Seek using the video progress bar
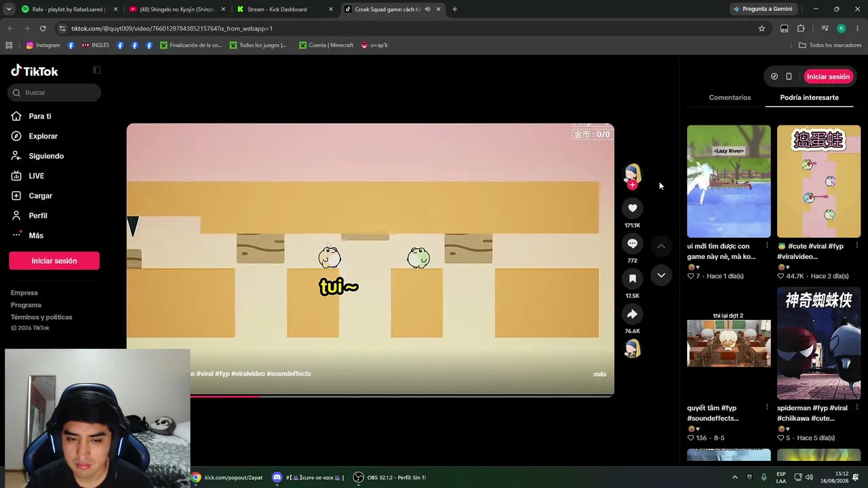868x488 pixels. point(370,396)
